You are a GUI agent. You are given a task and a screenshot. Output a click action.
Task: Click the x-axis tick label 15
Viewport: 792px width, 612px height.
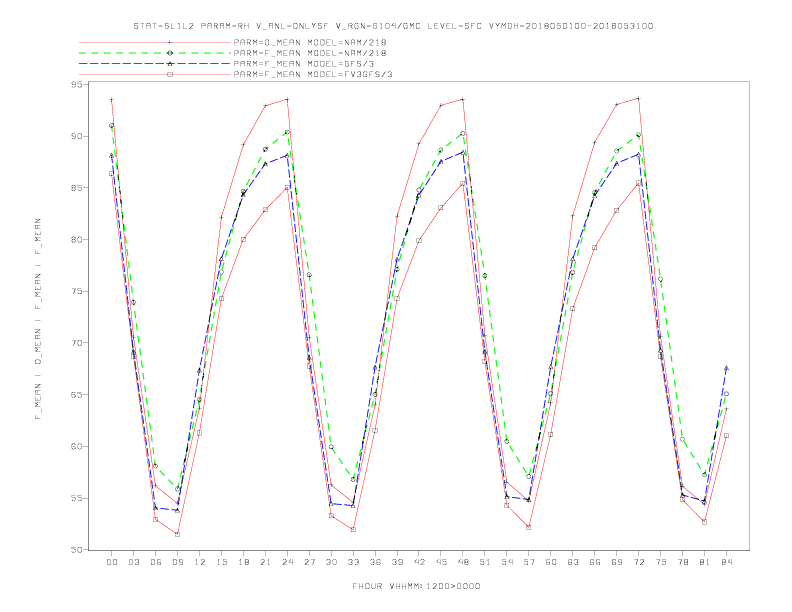(x=221, y=562)
